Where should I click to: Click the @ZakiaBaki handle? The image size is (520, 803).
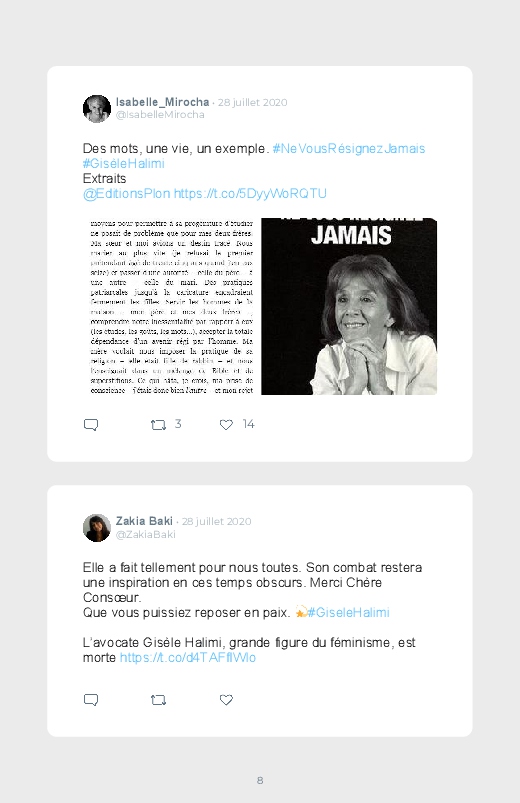point(145,534)
